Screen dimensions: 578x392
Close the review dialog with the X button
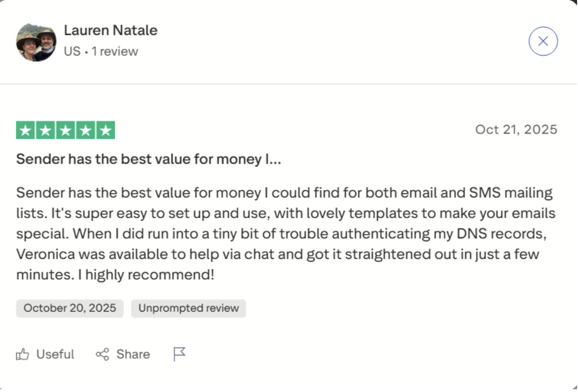[x=543, y=42]
